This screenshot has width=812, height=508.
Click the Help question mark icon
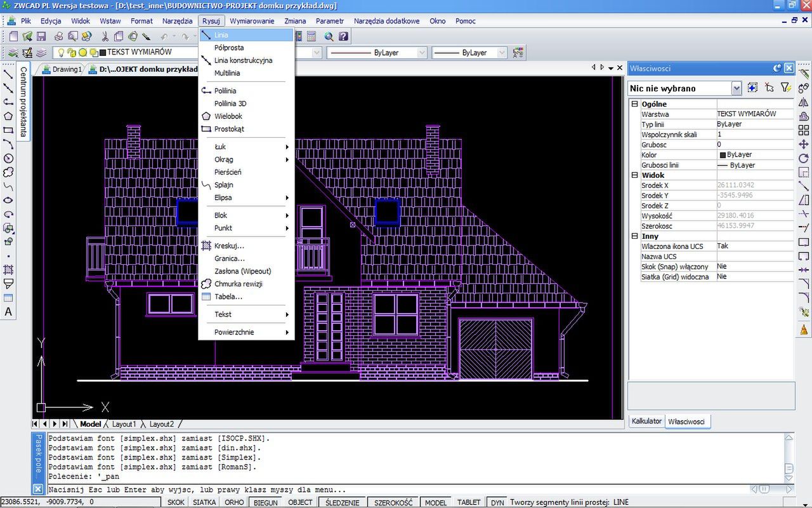343,37
